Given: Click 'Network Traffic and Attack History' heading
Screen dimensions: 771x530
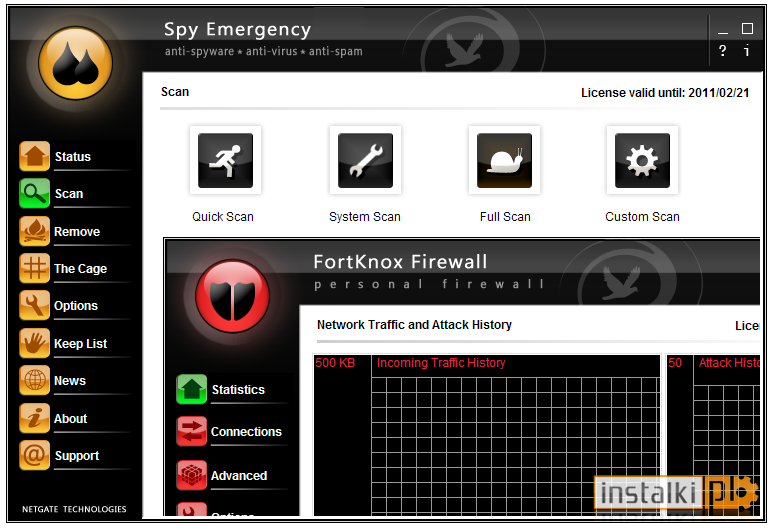Looking at the screenshot, I should point(415,325).
